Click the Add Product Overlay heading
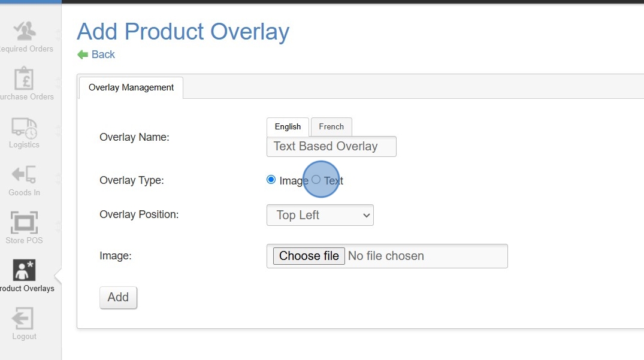 183,31
